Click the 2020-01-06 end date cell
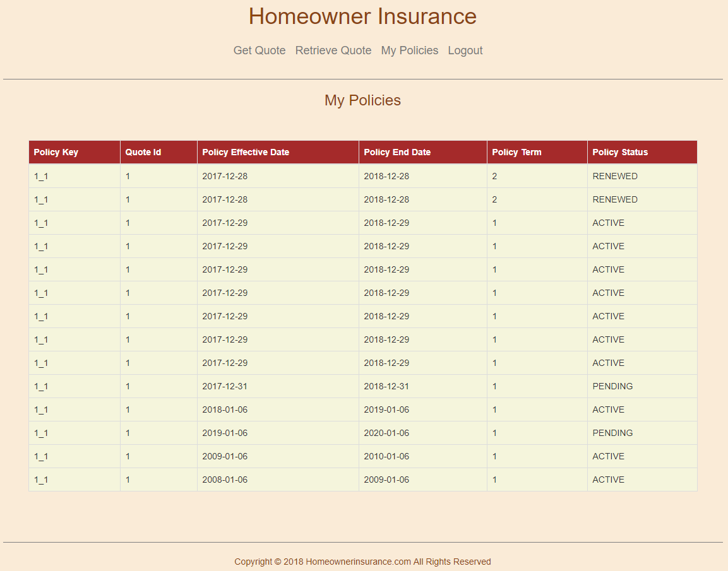This screenshot has height=571, width=728. click(386, 433)
